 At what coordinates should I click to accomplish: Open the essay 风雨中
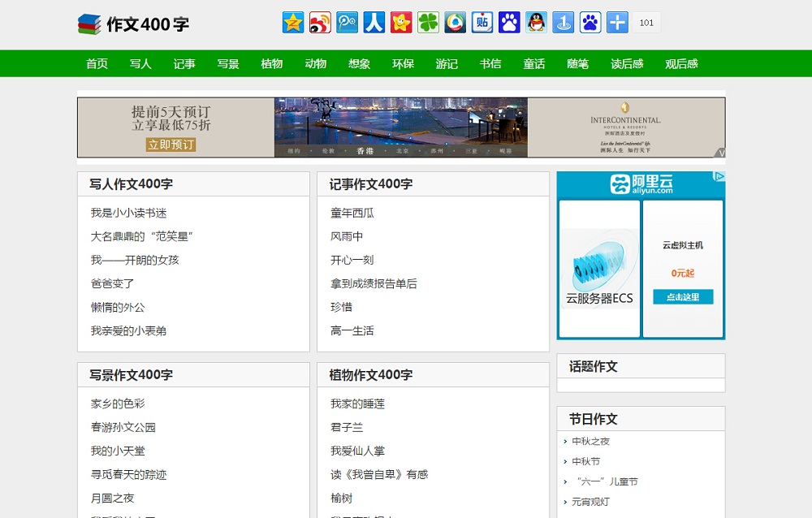pos(347,237)
